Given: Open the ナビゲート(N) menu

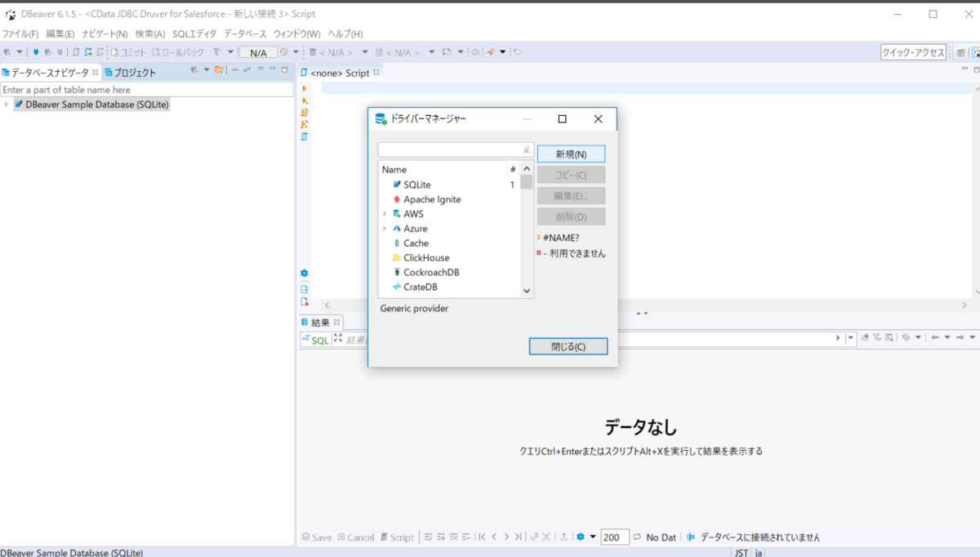Looking at the screenshot, I should pos(105,33).
